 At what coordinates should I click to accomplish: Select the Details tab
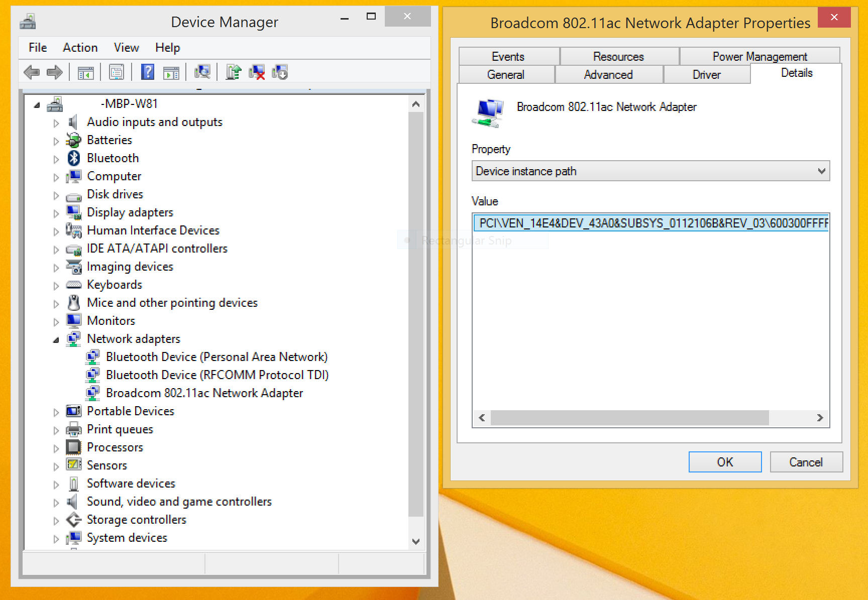pos(797,73)
